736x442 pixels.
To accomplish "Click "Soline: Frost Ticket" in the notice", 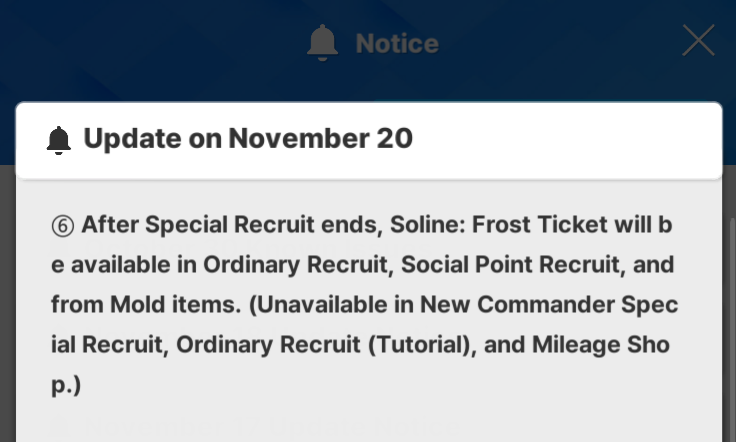I will pyautogui.click(x=494, y=225).
